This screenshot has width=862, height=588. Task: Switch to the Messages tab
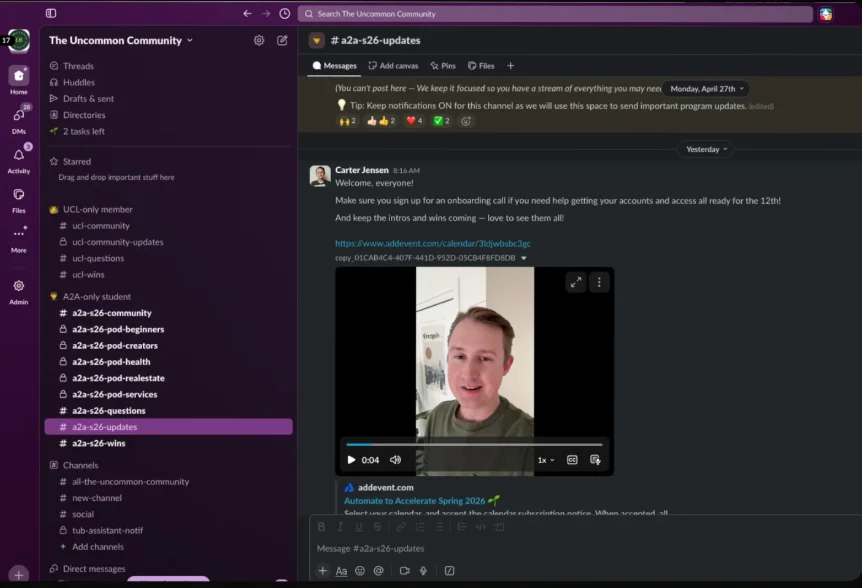(x=334, y=66)
